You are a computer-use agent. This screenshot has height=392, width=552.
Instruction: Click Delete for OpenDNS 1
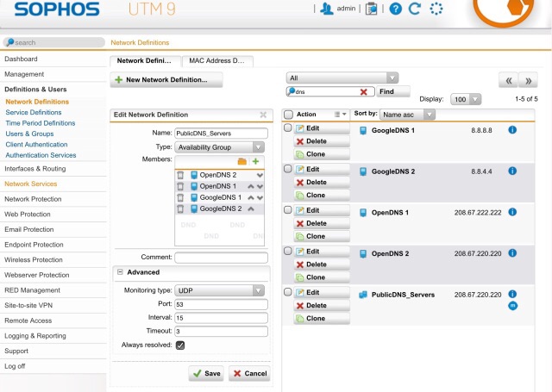pyautogui.click(x=322, y=224)
